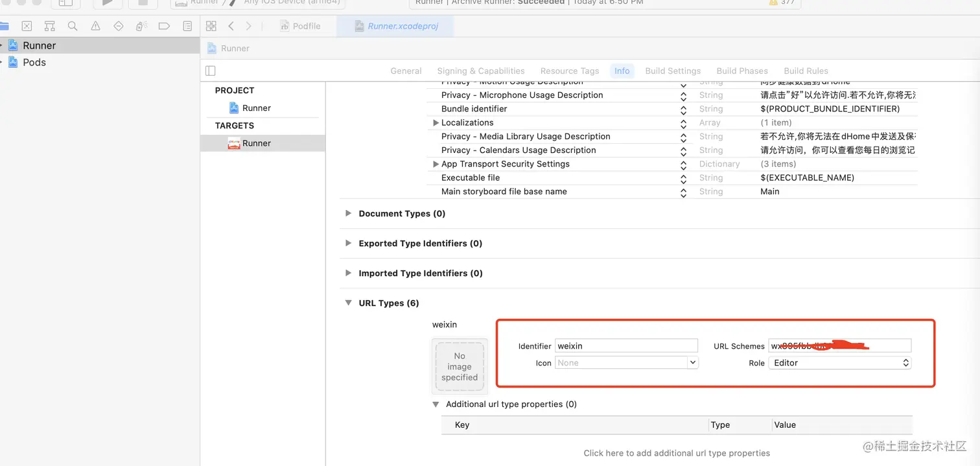Click the No image specified placeholder
Screen dimensions: 980x466
460,366
